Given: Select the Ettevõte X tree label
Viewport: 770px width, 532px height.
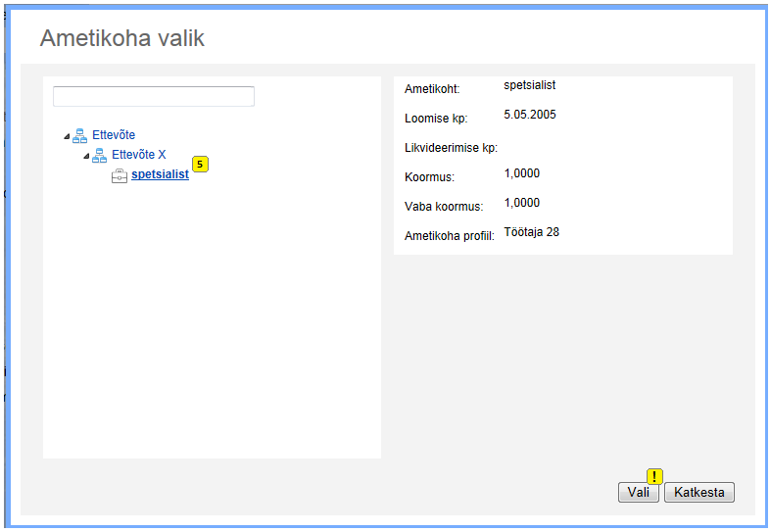Looking at the screenshot, I should [139, 155].
